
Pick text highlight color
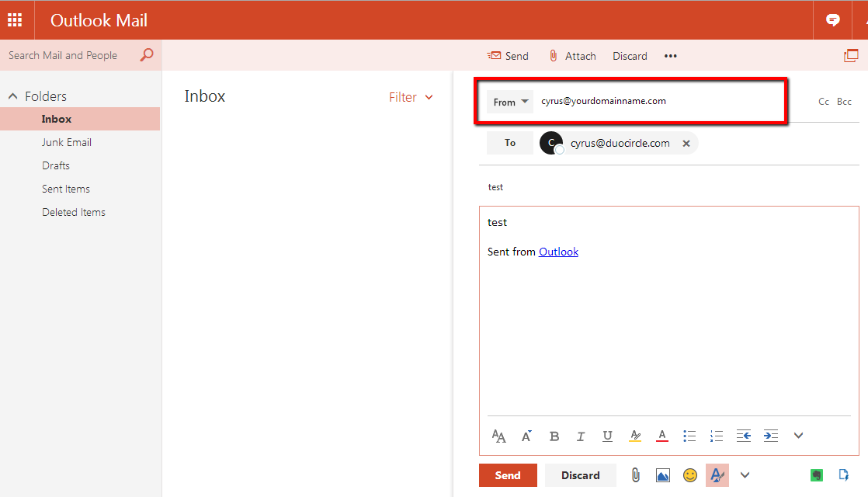pyautogui.click(x=636, y=436)
